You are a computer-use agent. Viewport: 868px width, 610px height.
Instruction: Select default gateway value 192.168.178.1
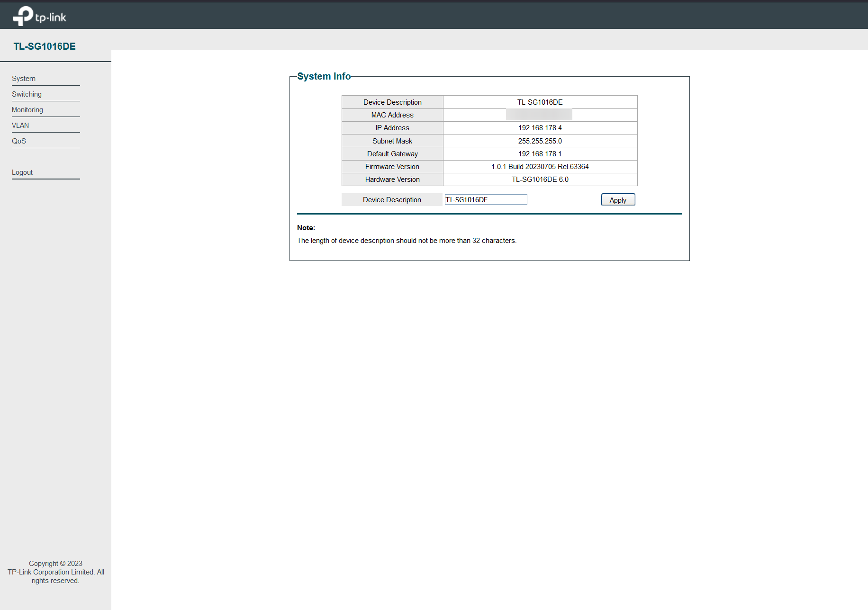tap(540, 154)
